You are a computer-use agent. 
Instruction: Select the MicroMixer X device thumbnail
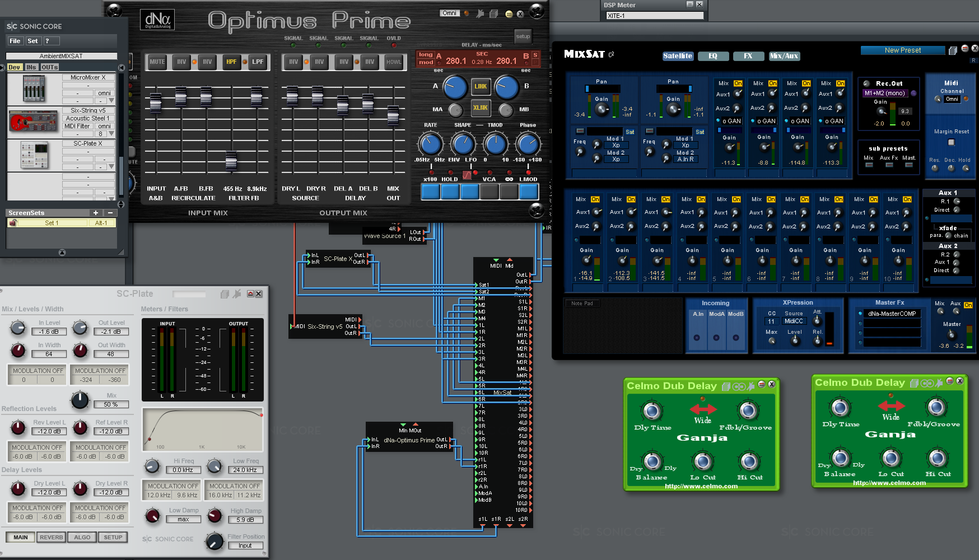click(34, 88)
